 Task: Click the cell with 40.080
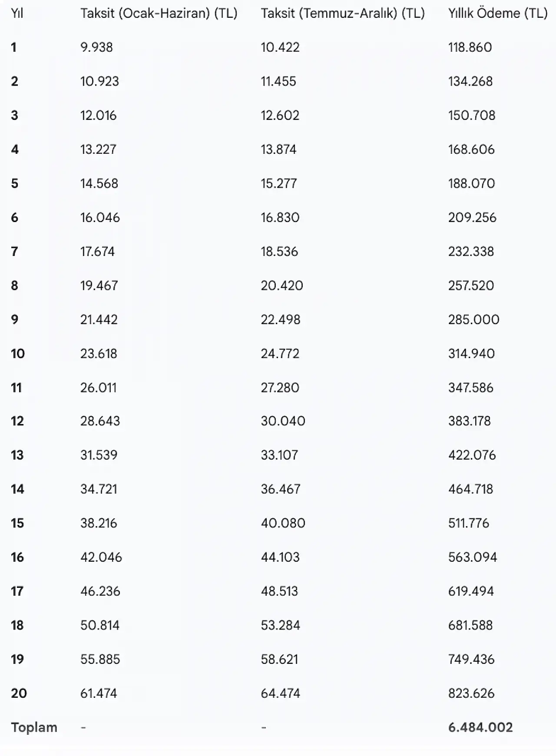coord(283,523)
